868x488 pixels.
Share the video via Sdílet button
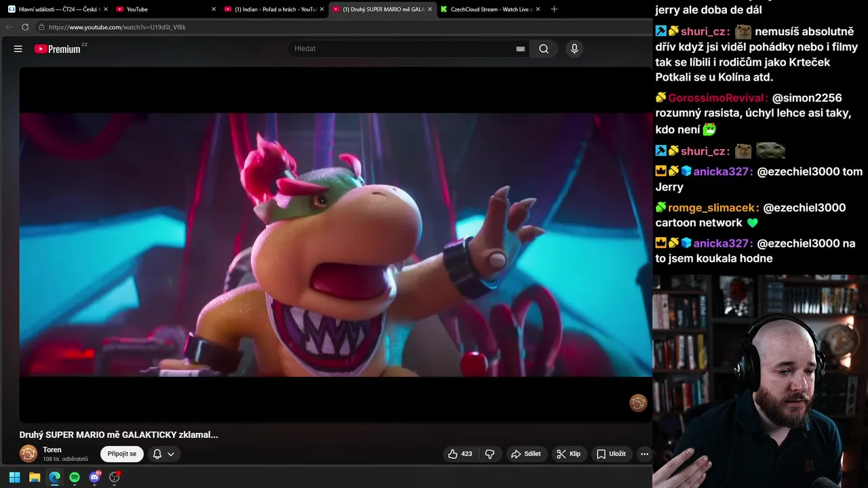(526, 454)
